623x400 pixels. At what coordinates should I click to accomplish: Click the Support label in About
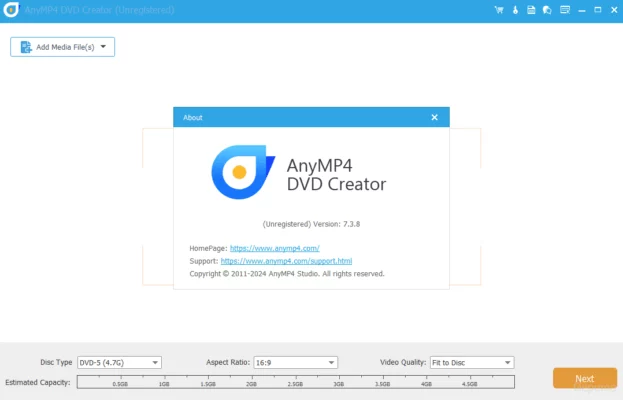pyautogui.click(x=204, y=261)
